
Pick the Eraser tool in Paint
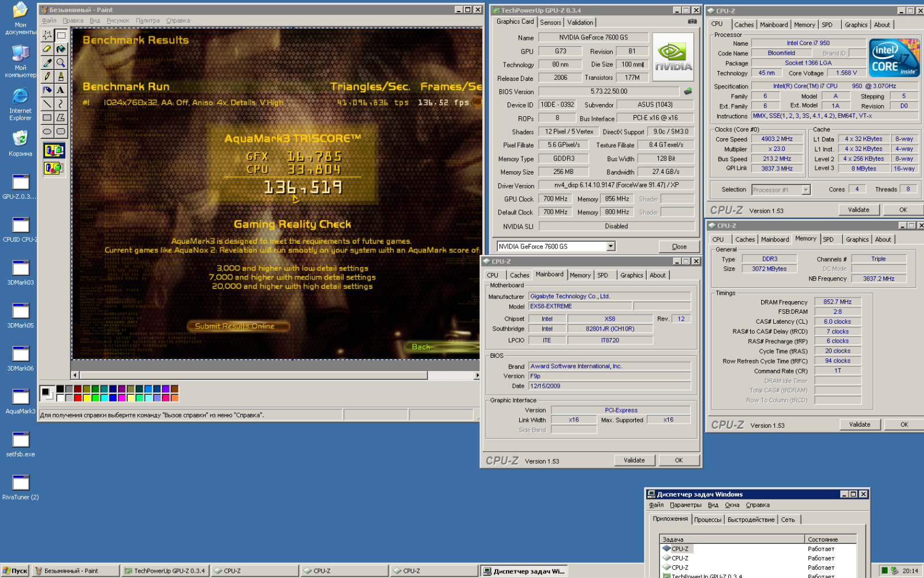coord(47,49)
